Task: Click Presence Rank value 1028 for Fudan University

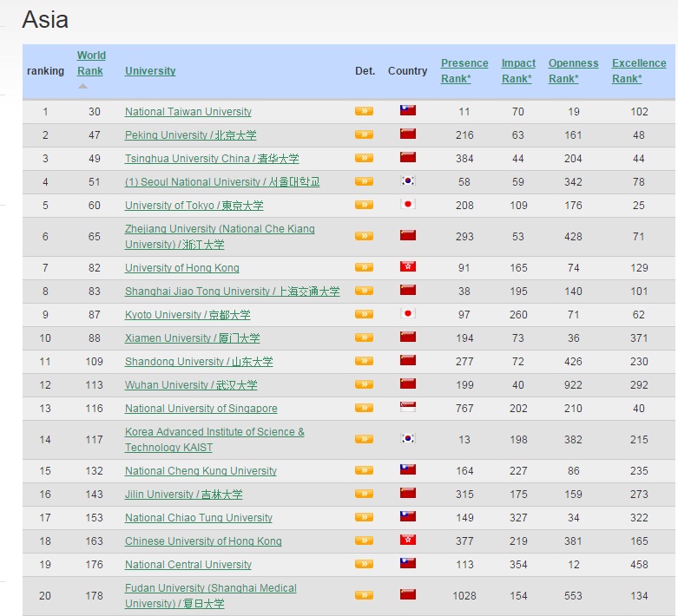Action: [464, 596]
